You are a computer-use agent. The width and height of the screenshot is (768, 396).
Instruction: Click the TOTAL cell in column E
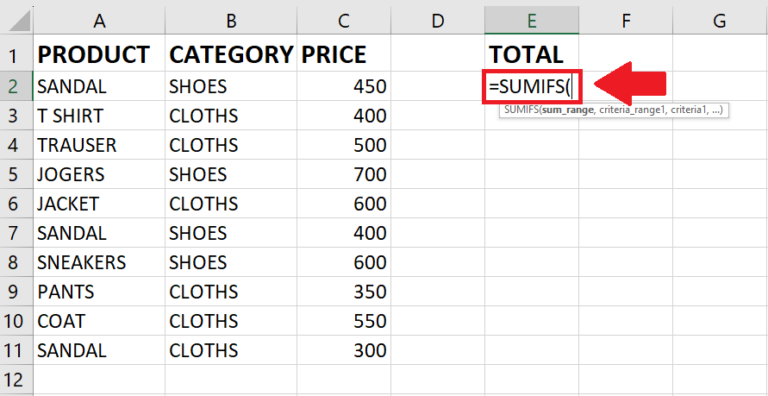pos(531,54)
